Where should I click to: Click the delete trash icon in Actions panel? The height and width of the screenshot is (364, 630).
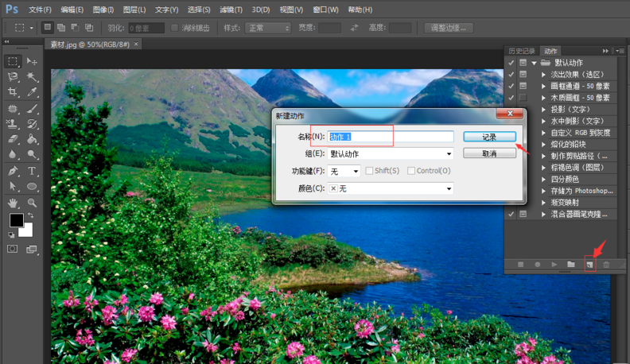(x=606, y=264)
